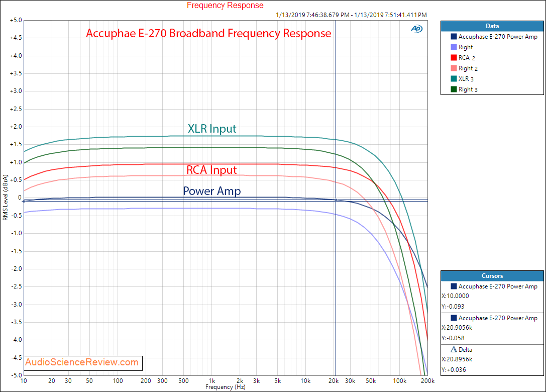Image resolution: width=546 pixels, height=392 pixels.
Task: Click the Accuphae E-270 Broadband Frequency Response annotation
Action: (x=208, y=33)
